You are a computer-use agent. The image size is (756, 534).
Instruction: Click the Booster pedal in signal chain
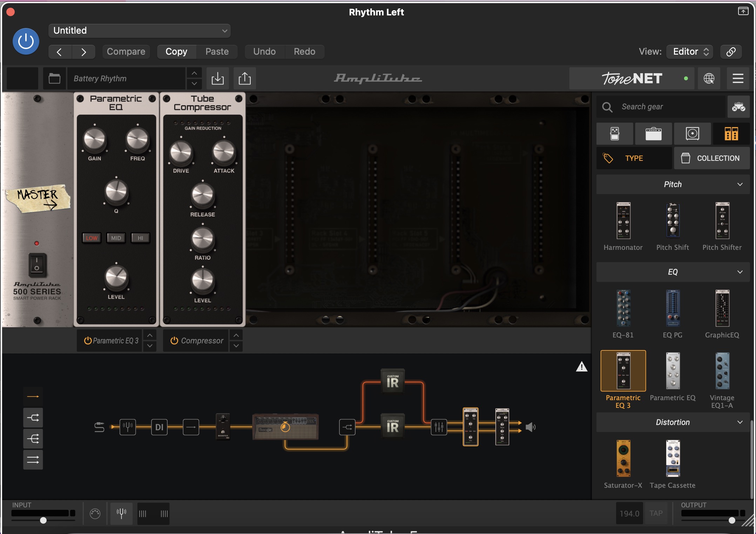pos(223,426)
